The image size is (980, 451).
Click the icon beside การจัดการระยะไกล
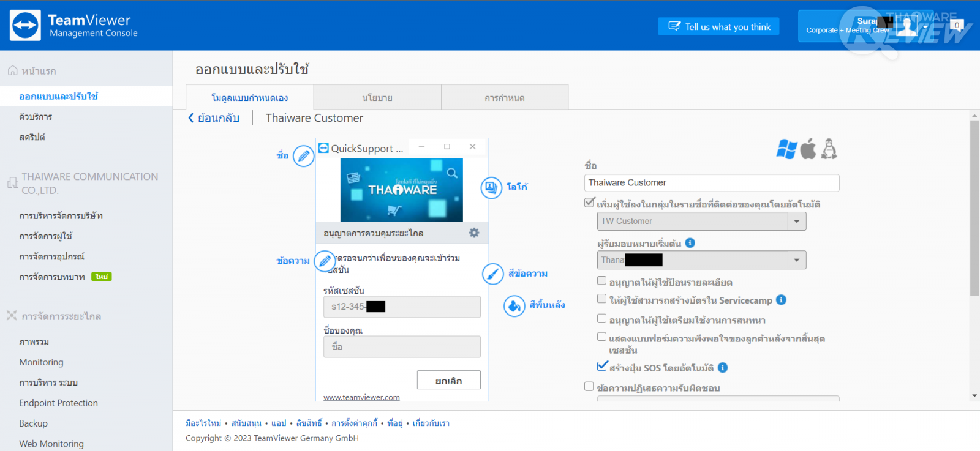tap(12, 316)
